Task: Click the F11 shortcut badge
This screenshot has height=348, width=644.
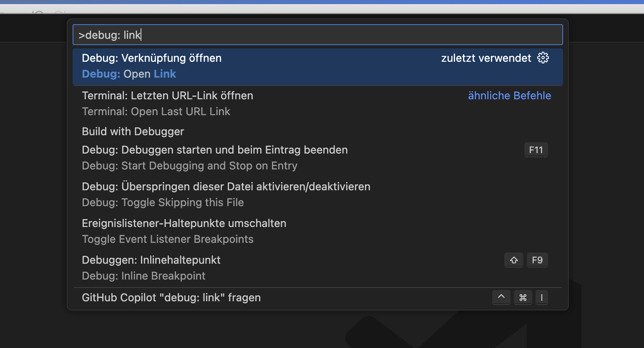Action: pyautogui.click(x=536, y=149)
